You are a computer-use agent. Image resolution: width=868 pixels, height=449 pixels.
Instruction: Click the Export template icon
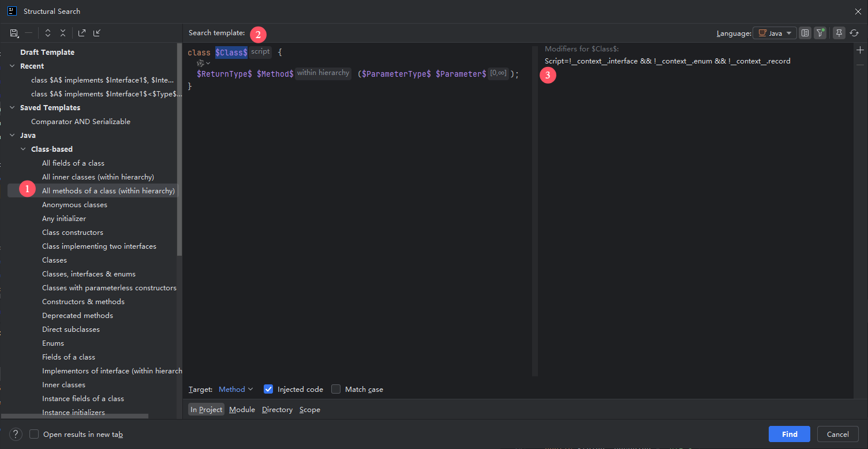pyautogui.click(x=82, y=33)
